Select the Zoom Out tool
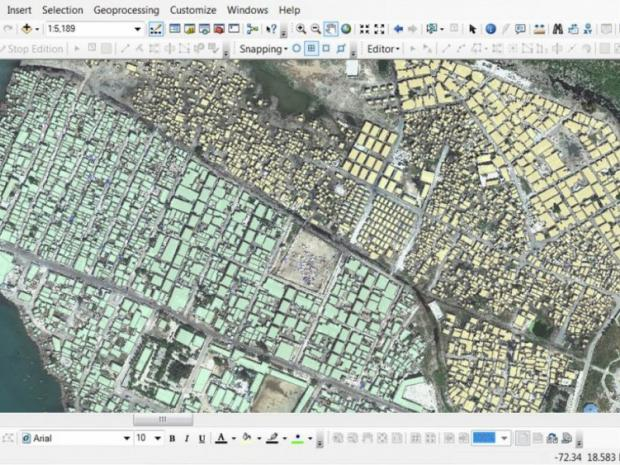Image resolution: width=620 pixels, height=465 pixels. point(316,29)
